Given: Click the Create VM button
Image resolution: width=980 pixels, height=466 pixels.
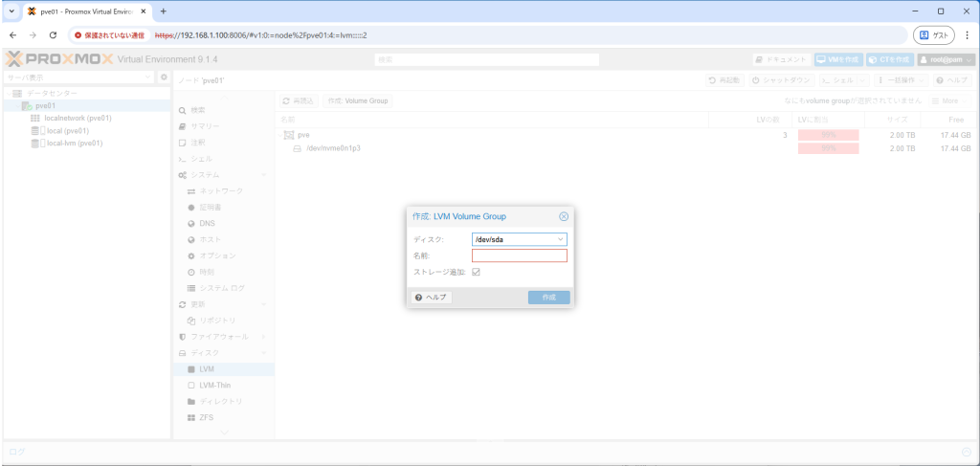Looking at the screenshot, I should 838,60.
